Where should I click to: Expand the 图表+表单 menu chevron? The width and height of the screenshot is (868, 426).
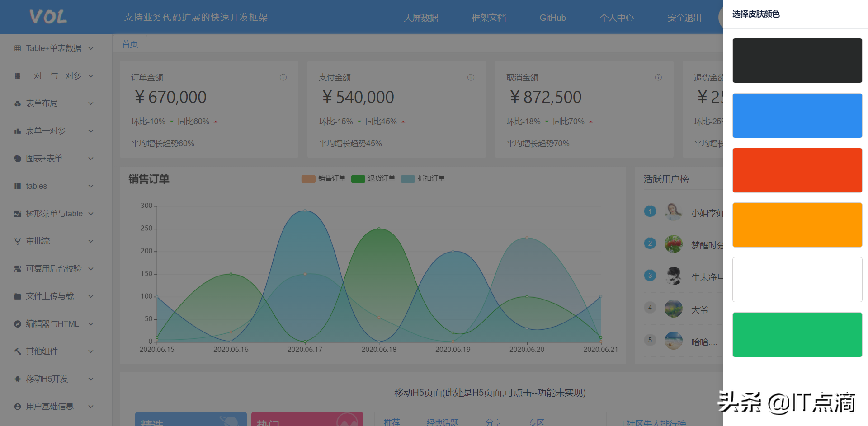pos(91,159)
